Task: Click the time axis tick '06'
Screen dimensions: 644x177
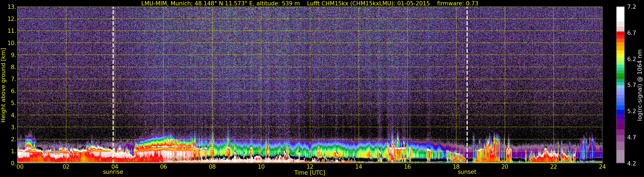Action: pyautogui.click(x=164, y=167)
